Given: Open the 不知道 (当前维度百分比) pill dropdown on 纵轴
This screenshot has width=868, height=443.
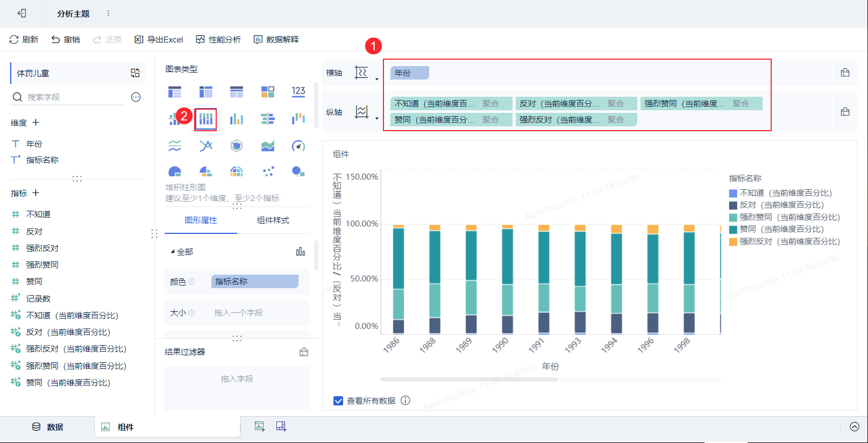Looking at the screenshot, I should pos(451,103).
